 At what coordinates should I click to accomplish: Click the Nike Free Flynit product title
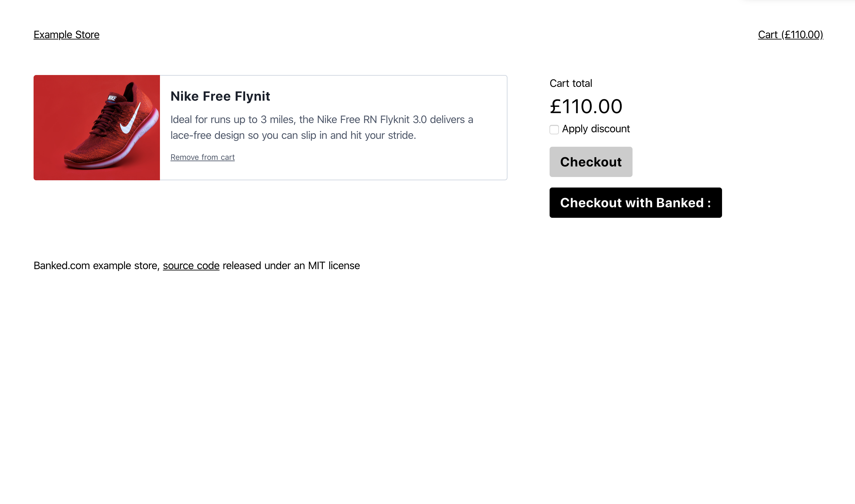coord(220,96)
